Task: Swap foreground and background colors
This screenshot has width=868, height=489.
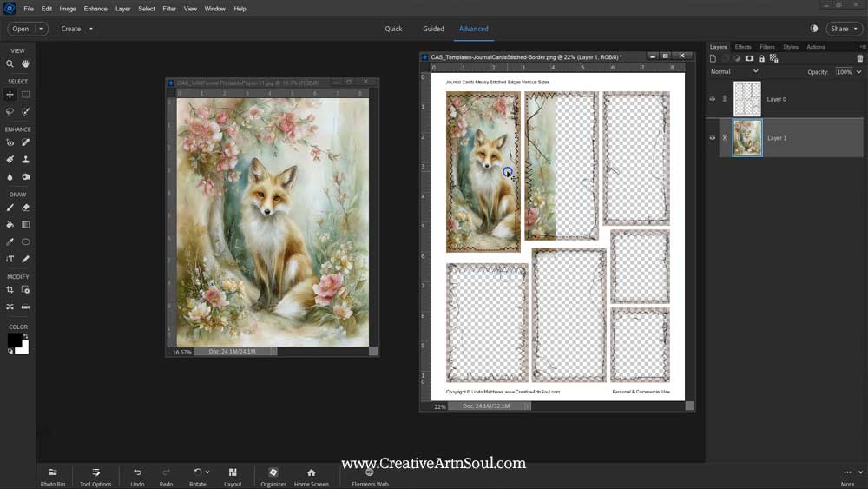Action: 25,335
